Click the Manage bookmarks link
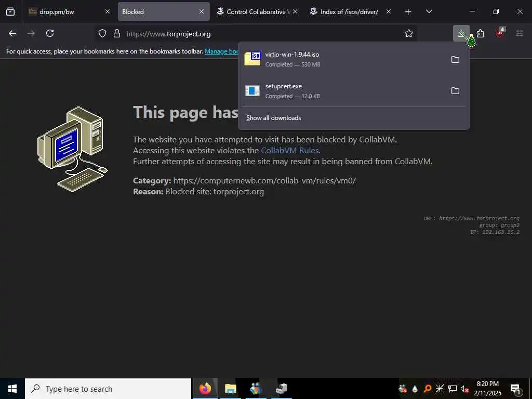The height and width of the screenshot is (399, 532). tap(221, 51)
